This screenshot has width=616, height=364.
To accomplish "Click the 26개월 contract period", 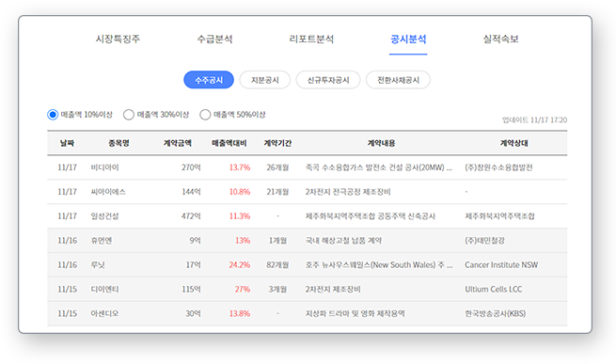I will click(277, 167).
